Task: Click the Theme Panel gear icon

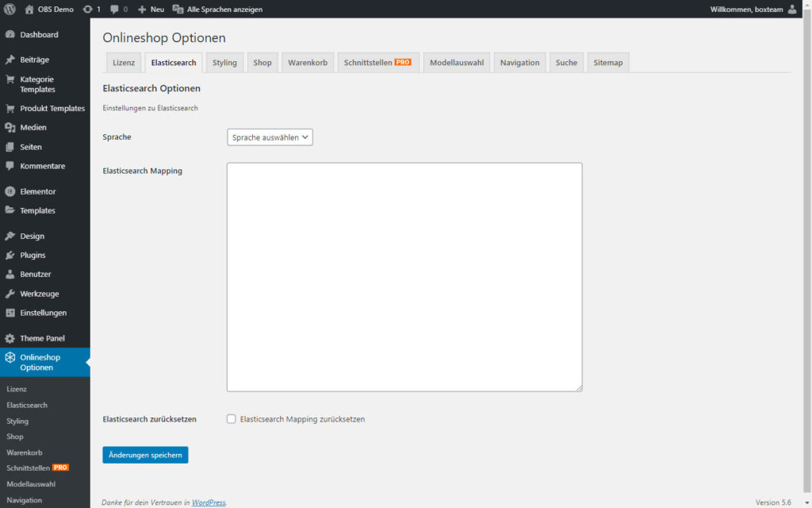Action: click(x=10, y=338)
